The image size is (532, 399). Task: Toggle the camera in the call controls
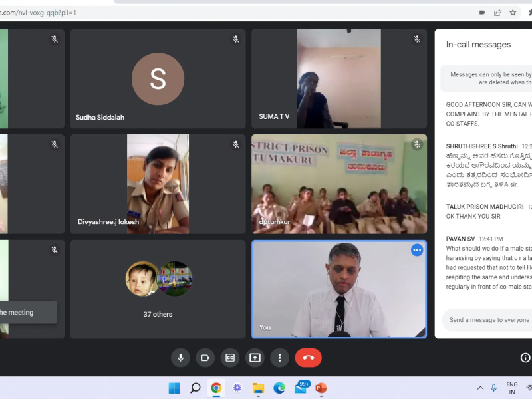click(205, 358)
